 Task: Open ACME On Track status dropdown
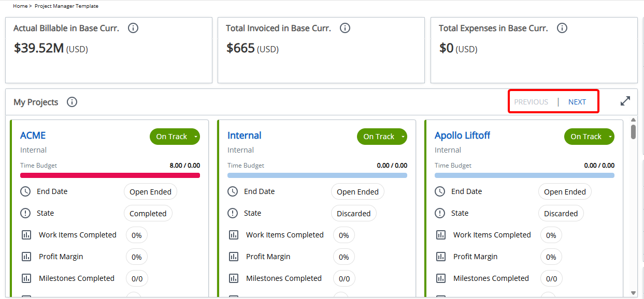(195, 137)
